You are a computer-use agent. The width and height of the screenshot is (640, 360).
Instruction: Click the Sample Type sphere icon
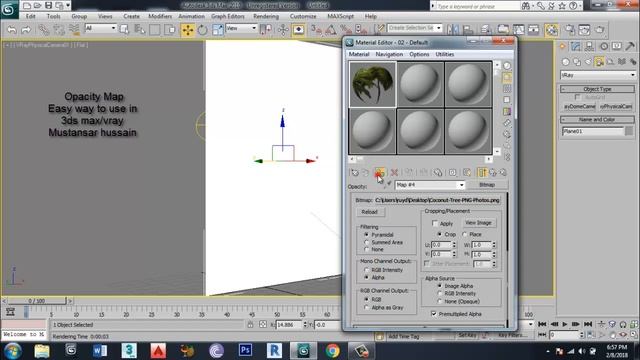coord(507,66)
